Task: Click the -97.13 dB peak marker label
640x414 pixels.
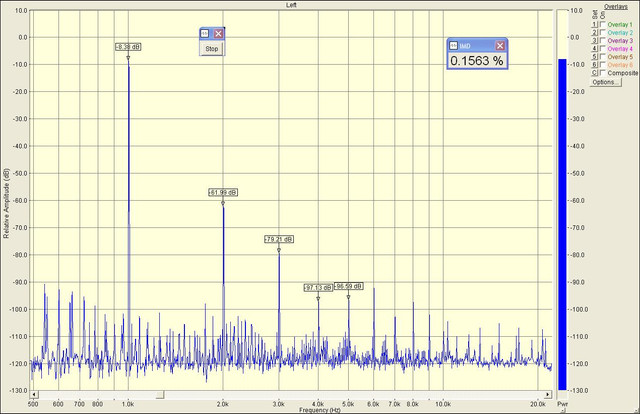Action: coord(318,288)
